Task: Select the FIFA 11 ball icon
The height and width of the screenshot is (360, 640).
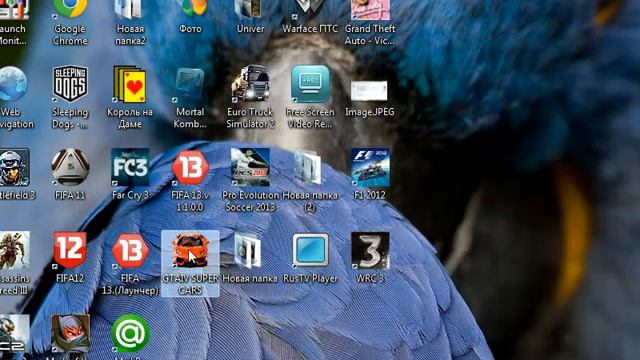Action: pos(70,167)
